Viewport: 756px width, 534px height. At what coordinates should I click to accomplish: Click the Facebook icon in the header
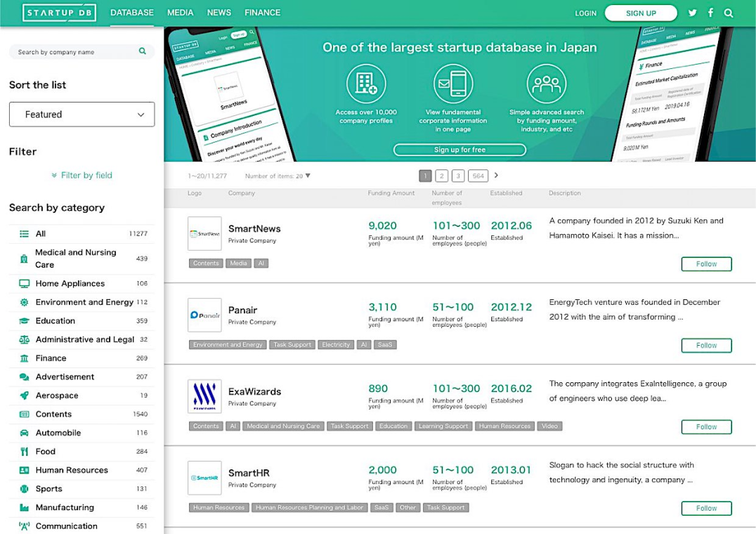coord(710,12)
